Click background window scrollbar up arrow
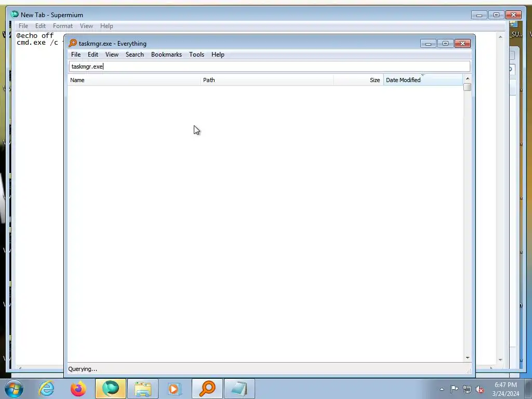The image size is (532, 399). (500, 37)
